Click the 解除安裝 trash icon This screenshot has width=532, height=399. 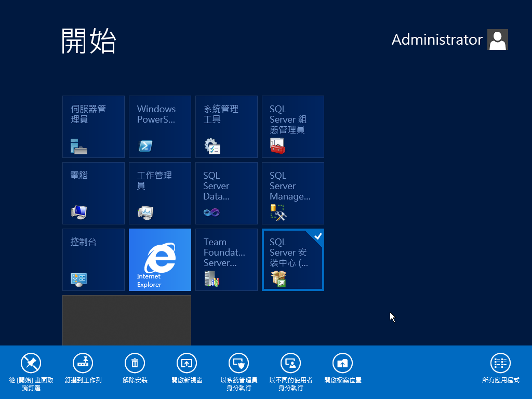[x=135, y=363]
